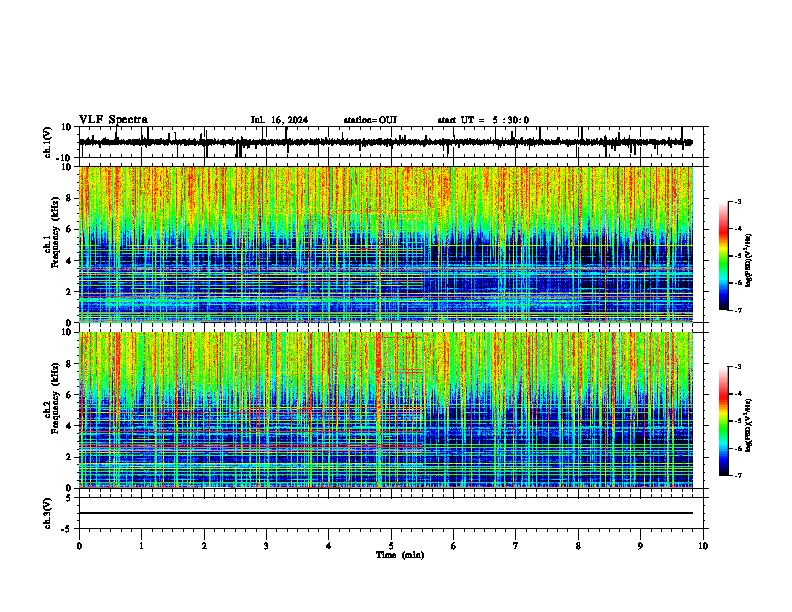Click the ch.1 frequency tick label '8'

pos(69,198)
